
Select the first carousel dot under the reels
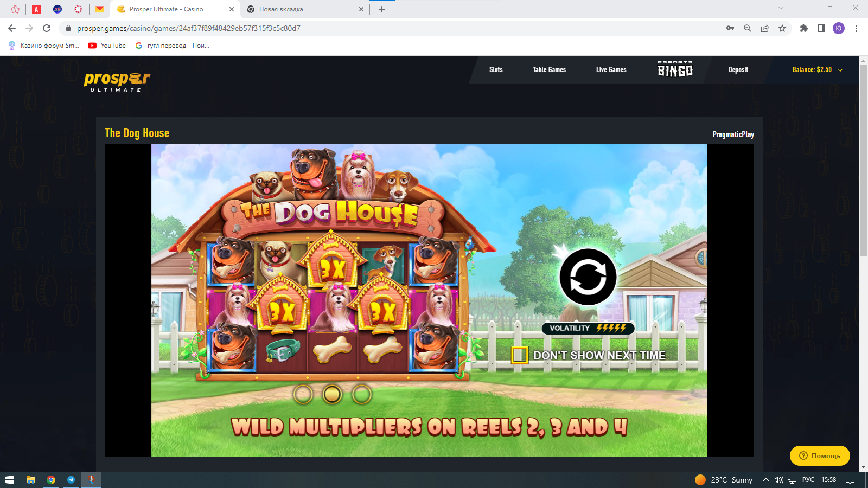[303, 394]
